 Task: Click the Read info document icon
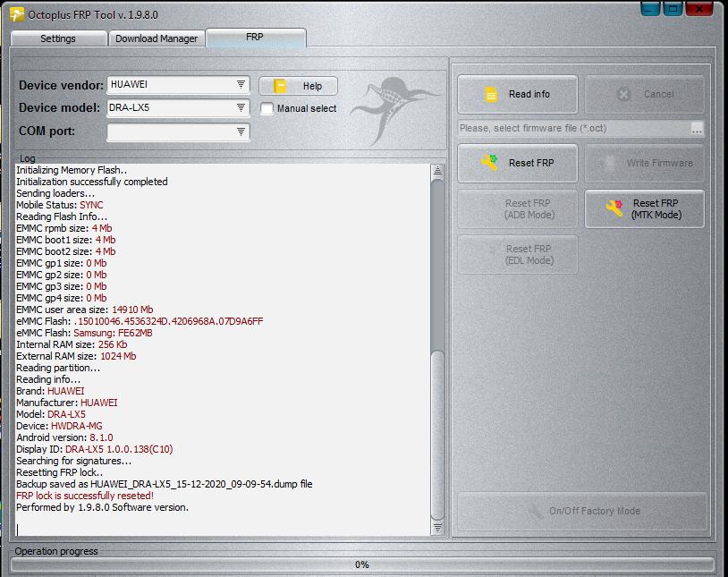point(491,94)
